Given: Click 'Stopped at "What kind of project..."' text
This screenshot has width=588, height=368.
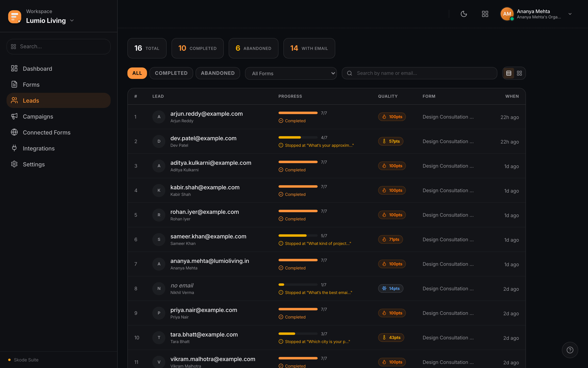Looking at the screenshot, I should point(318,243).
